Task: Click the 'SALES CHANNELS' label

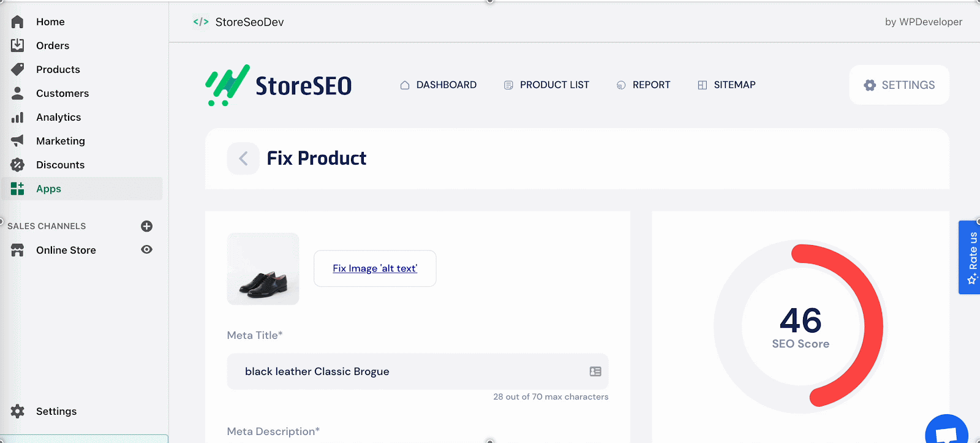Action: click(x=47, y=226)
